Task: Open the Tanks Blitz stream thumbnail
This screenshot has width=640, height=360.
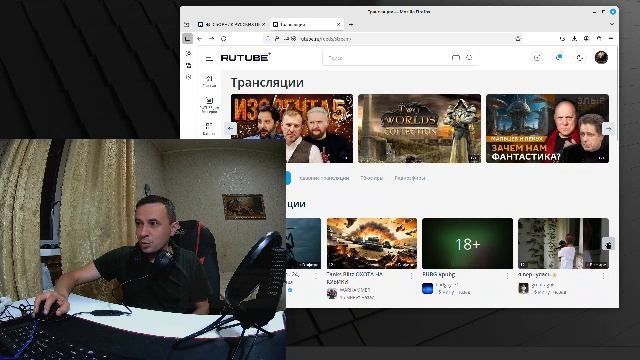Action: click(x=372, y=243)
